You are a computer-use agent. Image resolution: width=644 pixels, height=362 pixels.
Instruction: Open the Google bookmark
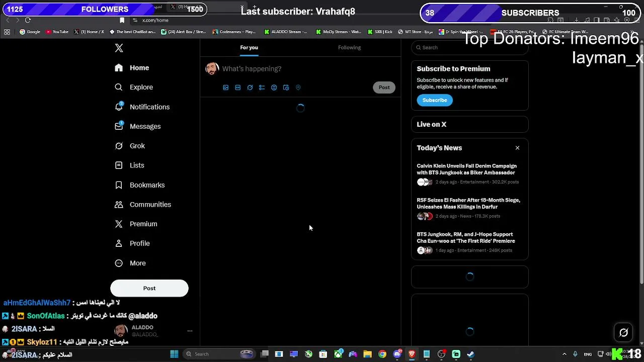[x=30, y=32]
